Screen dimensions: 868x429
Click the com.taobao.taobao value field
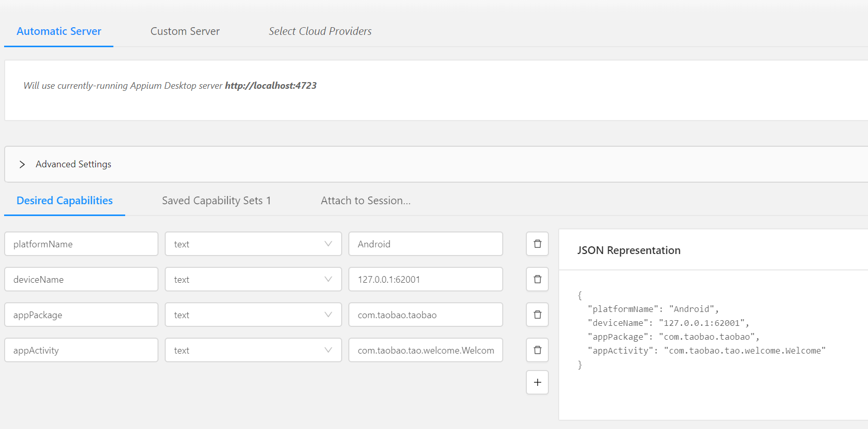[426, 315]
